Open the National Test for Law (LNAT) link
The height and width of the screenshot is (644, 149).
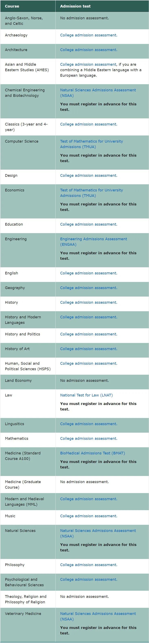[86, 395]
